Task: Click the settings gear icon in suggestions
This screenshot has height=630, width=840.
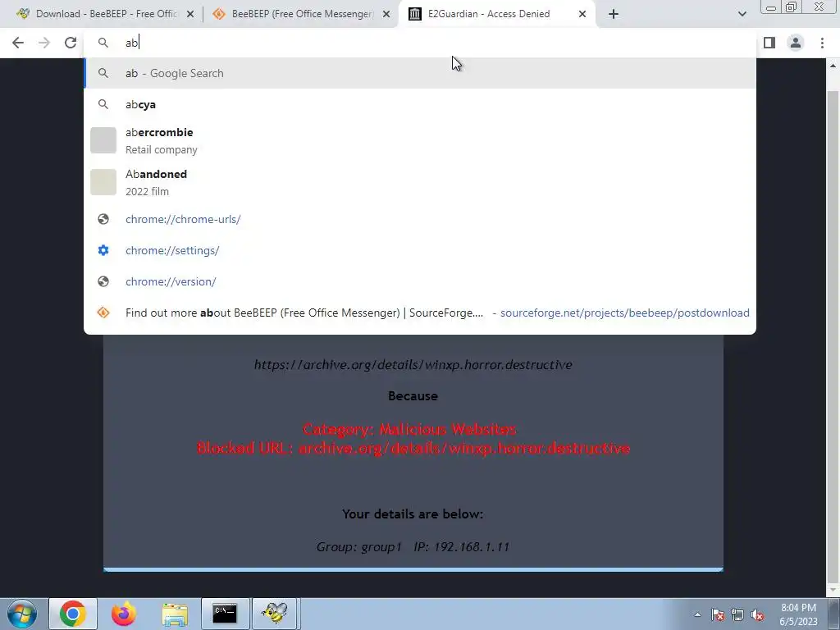Action: (103, 250)
